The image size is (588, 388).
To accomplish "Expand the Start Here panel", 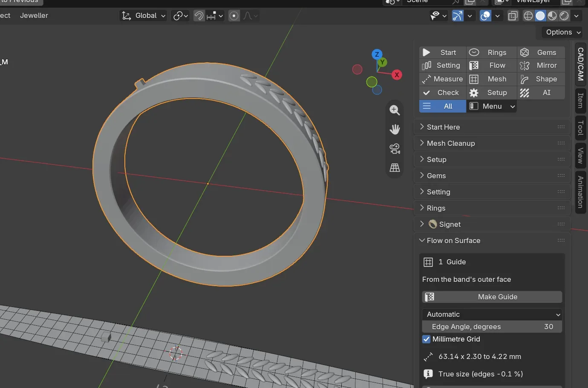I will tap(492, 127).
